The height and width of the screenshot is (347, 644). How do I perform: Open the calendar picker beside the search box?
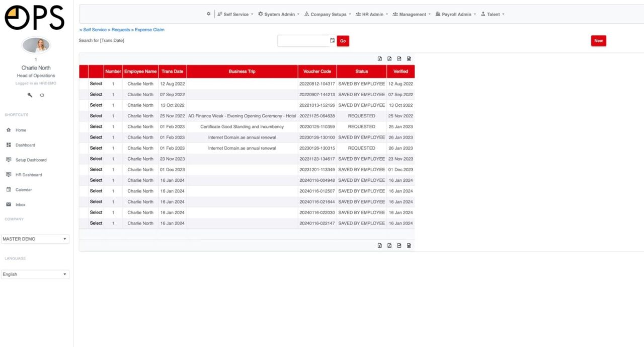tap(332, 40)
